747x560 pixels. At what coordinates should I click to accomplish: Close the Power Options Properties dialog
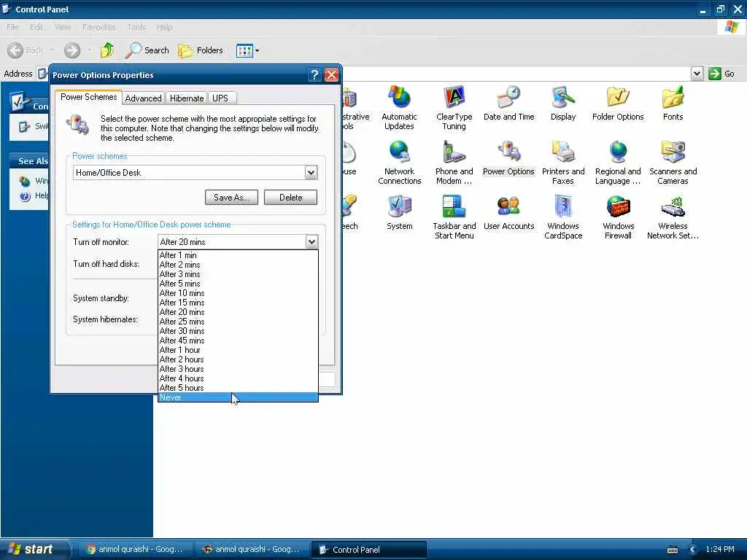click(x=331, y=75)
